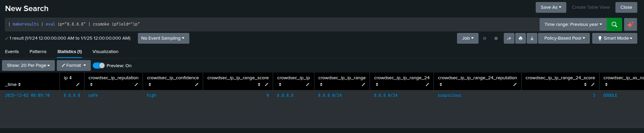The width and height of the screenshot is (644, 133).
Task: Switch to the Events tab
Action: click(12, 52)
